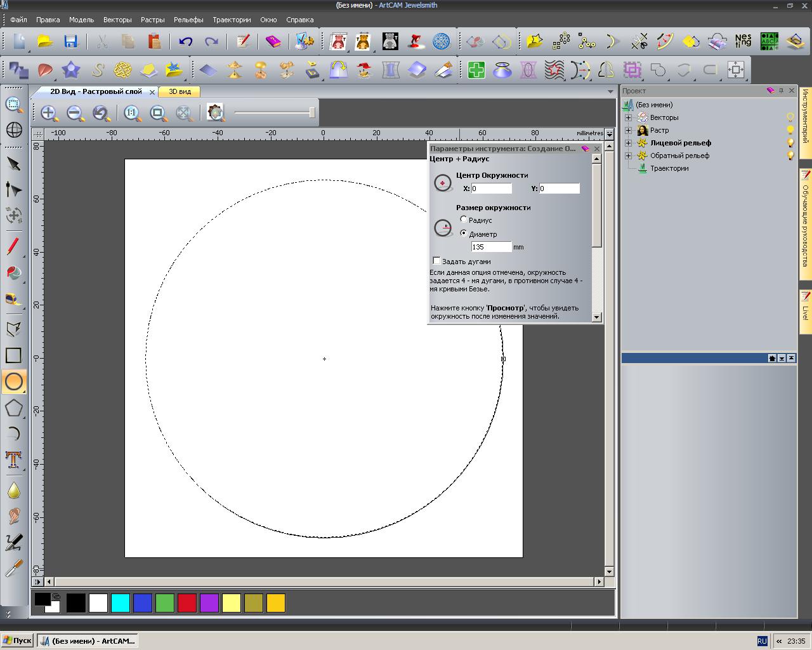Switch to the 3D вид tab

[x=180, y=91]
